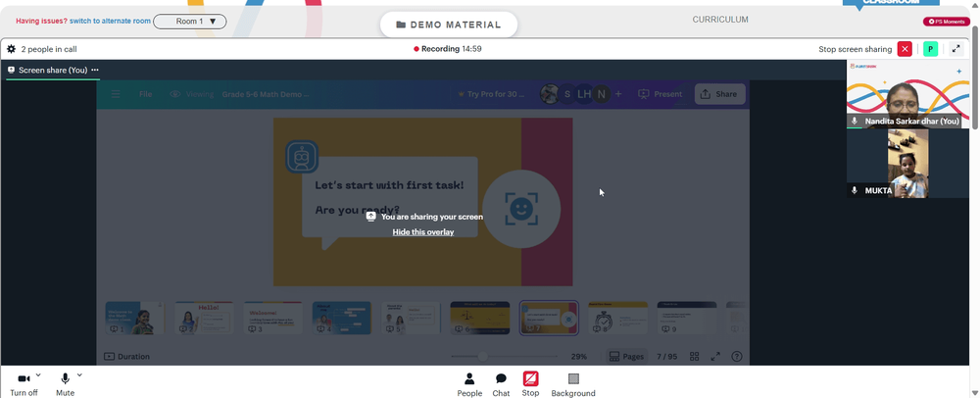This screenshot has width=980, height=398.
Task: Stop screen share from bottom bar
Action: (x=530, y=385)
